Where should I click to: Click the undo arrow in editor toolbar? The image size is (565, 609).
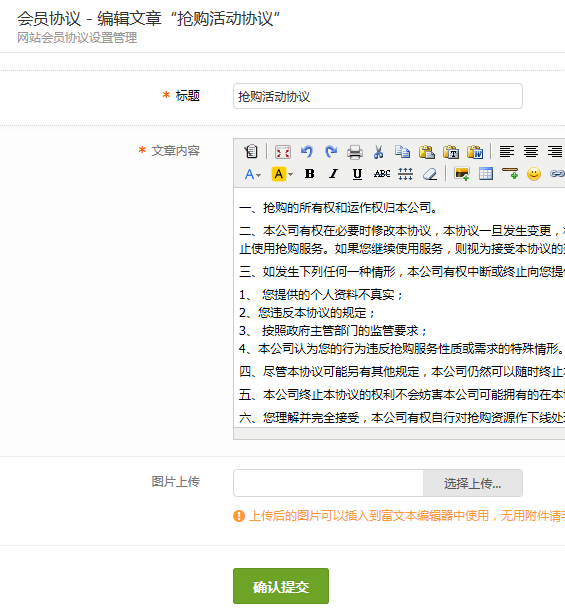(x=307, y=151)
